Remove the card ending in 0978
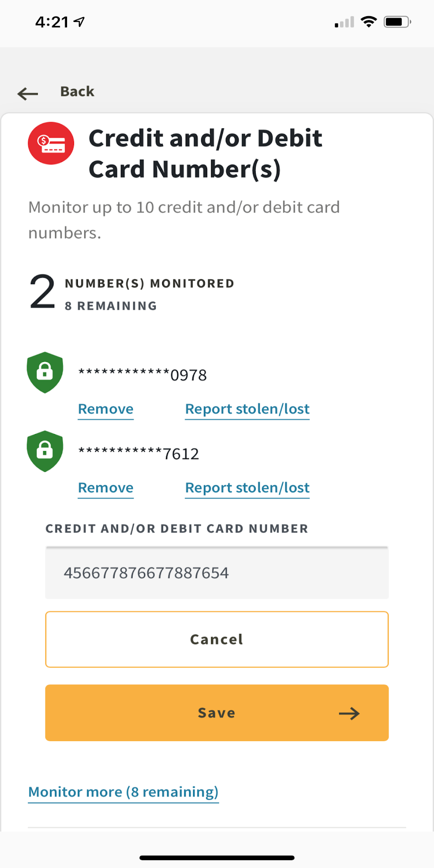 (x=106, y=409)
